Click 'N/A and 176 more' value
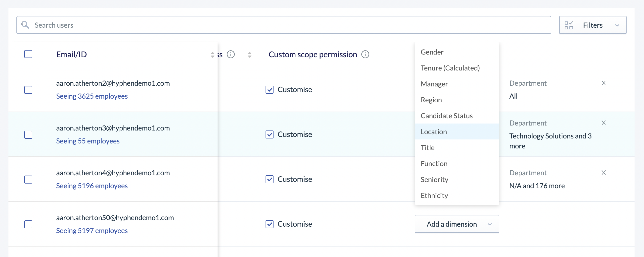644x257 pixels. coord(537,186)
